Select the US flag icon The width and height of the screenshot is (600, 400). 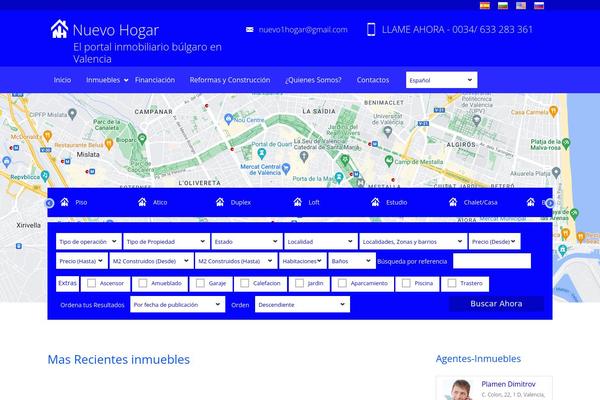(521, 5)
